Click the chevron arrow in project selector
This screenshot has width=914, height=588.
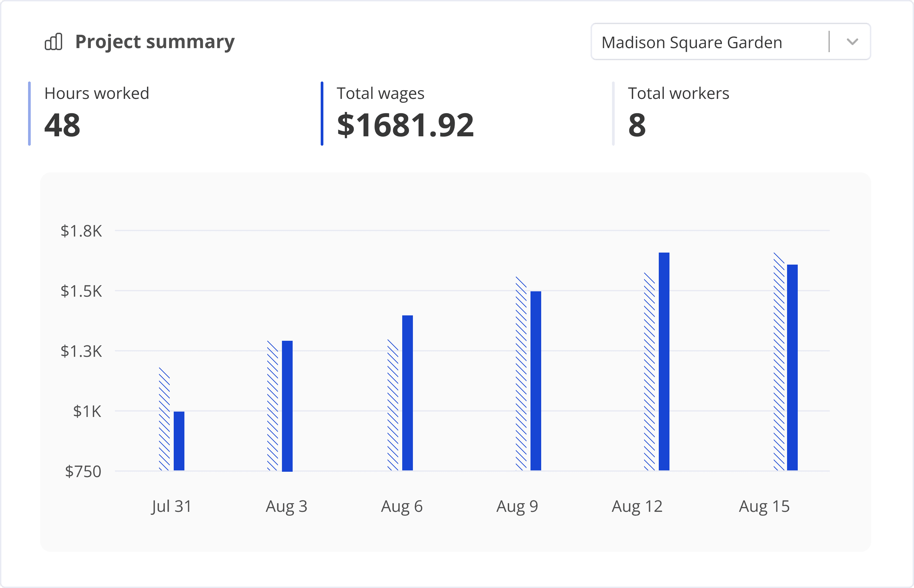point(852,42)
